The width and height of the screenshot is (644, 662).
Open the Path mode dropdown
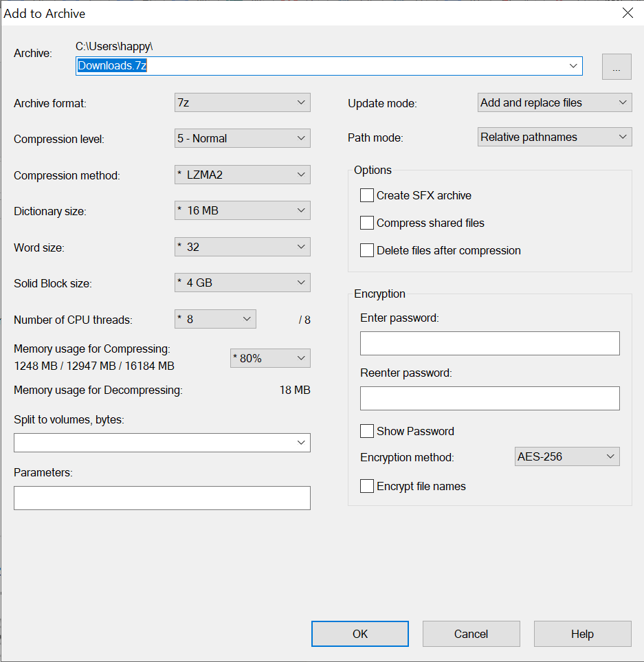(554, 137)
